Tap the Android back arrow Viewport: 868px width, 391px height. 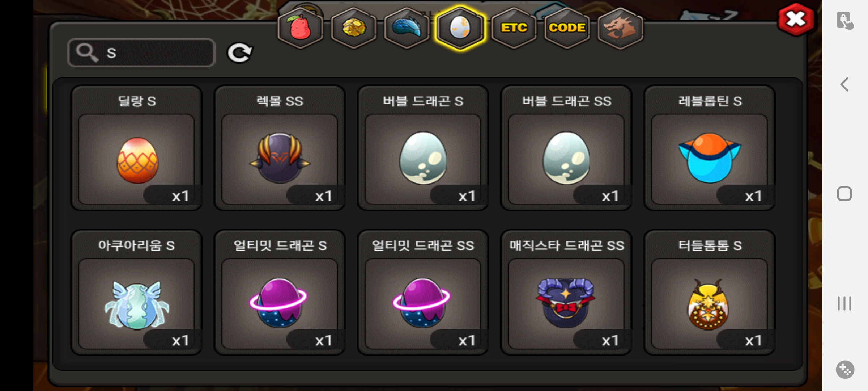point(844,85)
